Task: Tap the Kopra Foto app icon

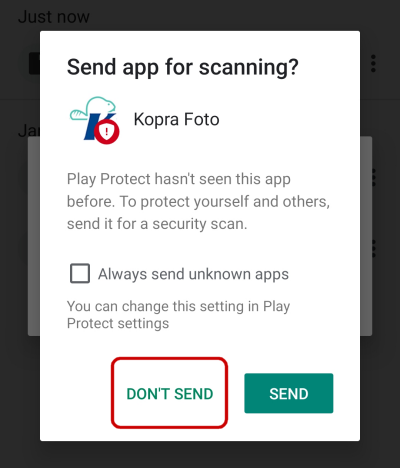Action: tap(93, 120)
